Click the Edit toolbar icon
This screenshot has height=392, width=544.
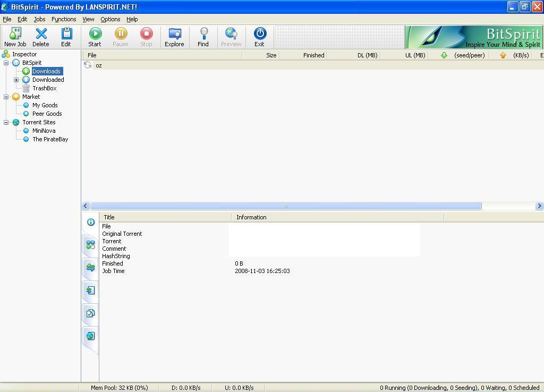click(x=66, y=33)
